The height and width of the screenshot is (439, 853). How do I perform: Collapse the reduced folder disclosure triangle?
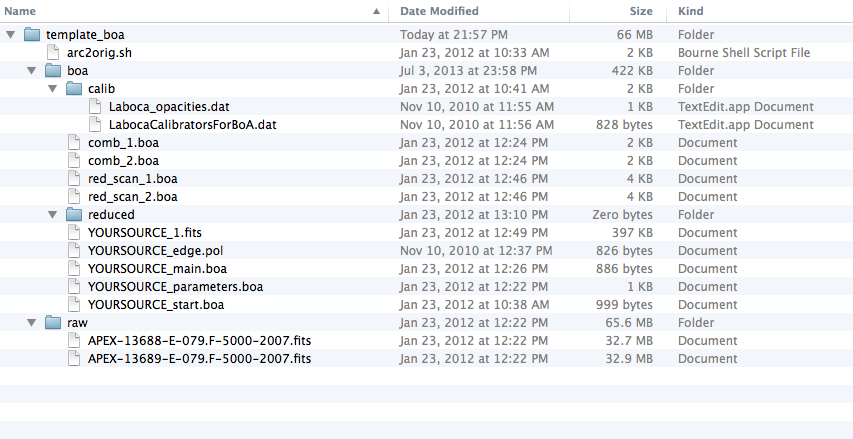tap(52, 214)
